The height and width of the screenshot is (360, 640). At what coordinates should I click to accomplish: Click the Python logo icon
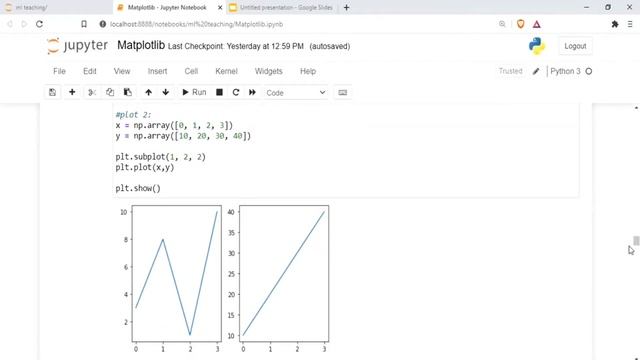click(537, 46)
